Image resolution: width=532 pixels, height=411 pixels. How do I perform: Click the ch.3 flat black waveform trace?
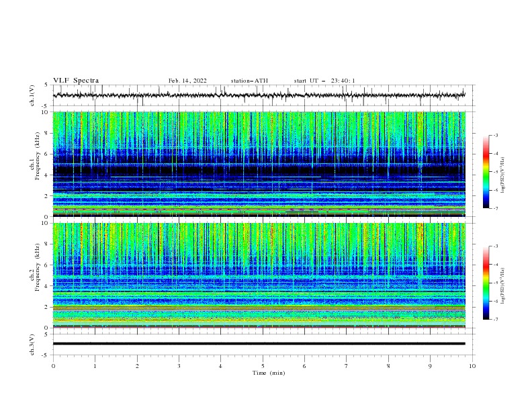click(x=259, y=344)
